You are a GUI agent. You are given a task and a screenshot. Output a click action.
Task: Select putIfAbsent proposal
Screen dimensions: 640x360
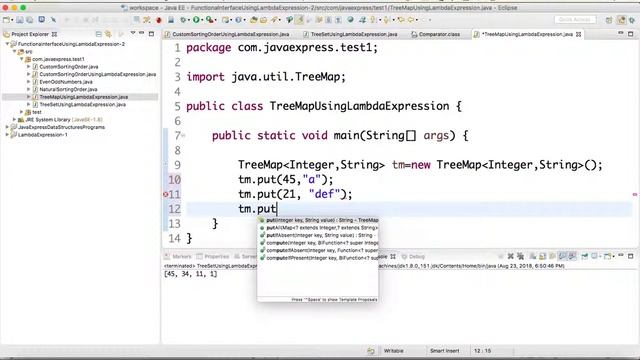pyautogui.click(x=318, y=235)
